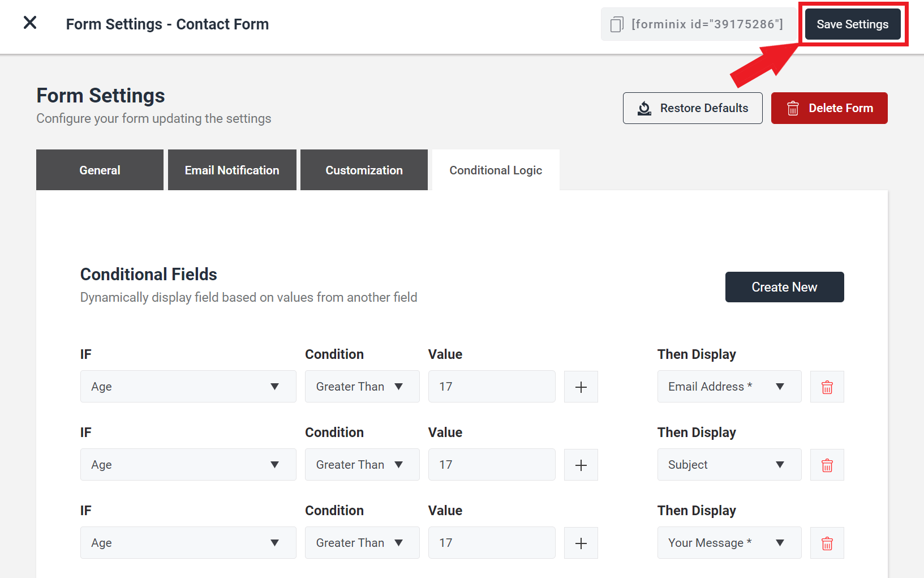The image size is (924, 578).
Task: Switch to the Email Notification tab
Action: 231,170
